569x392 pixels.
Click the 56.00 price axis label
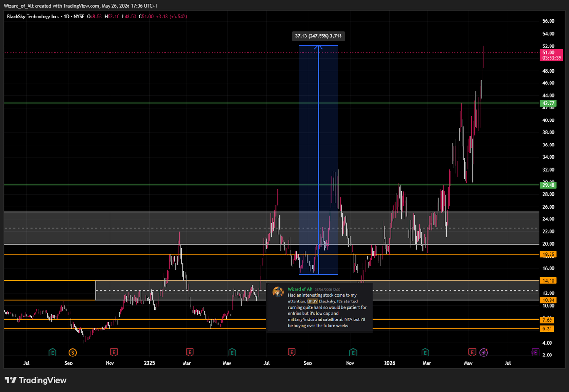[x=548, y=21]
